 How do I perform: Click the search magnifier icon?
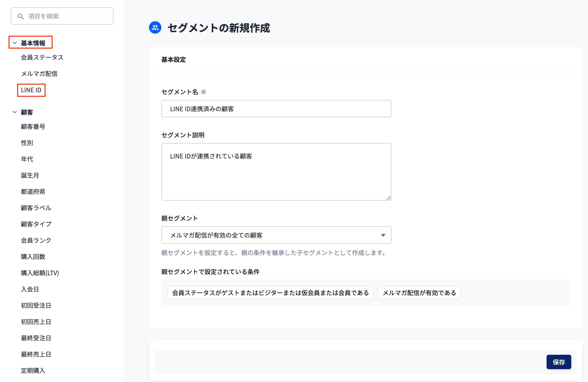point(21,16)
